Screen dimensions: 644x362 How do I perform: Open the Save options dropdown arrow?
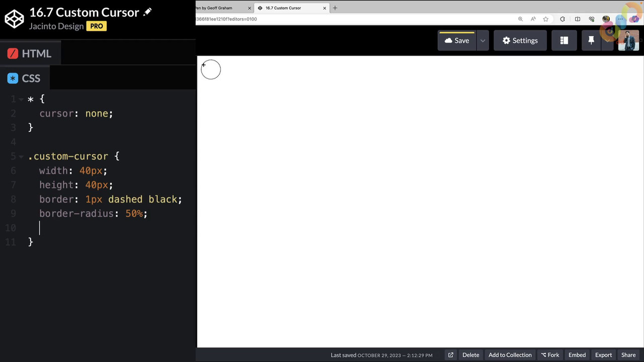point(482,41)
